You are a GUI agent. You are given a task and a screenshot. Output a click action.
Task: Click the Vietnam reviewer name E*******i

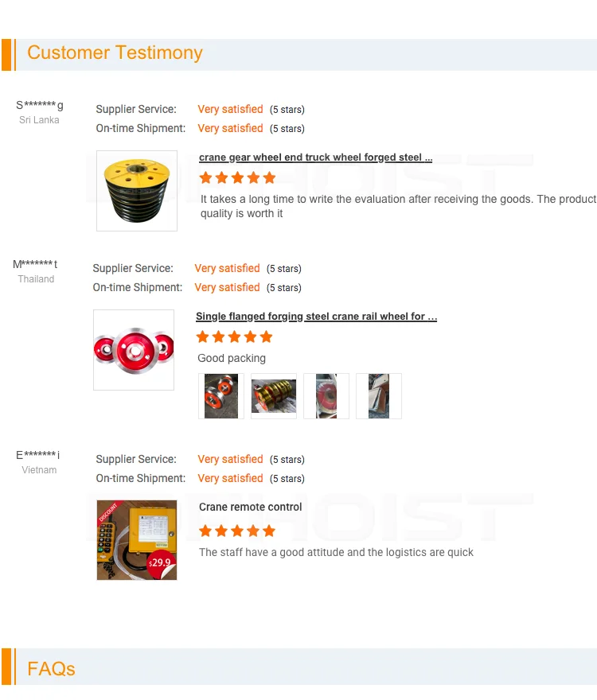click(38, 455)
